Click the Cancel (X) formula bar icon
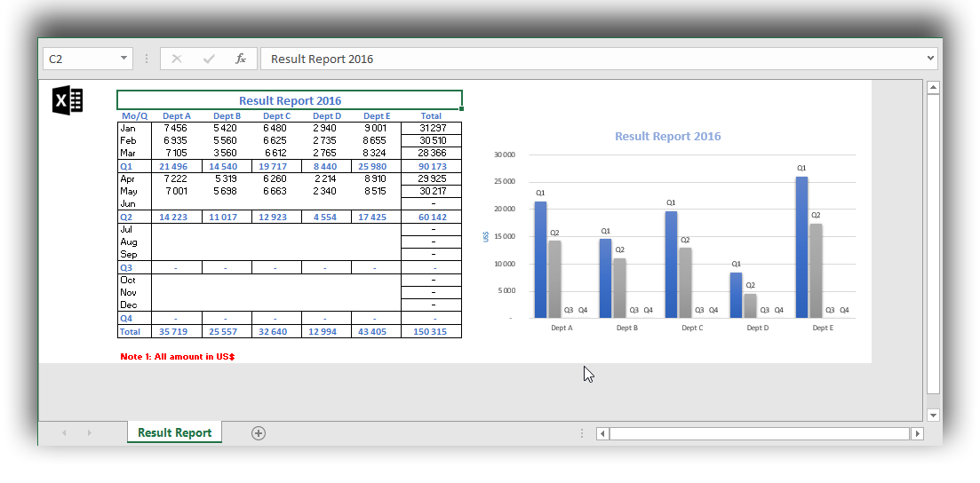The width and height of the screenshot is (980, 483). [177, 59]
